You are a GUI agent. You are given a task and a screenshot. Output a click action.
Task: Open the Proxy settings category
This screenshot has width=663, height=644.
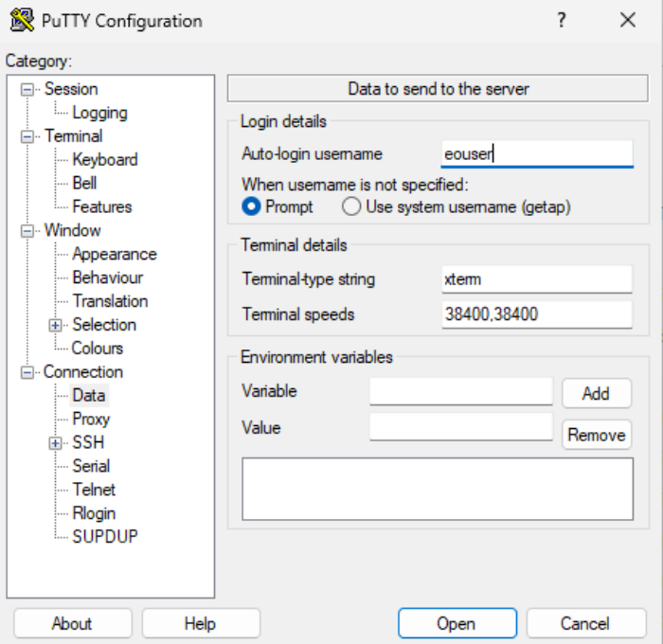91,419
